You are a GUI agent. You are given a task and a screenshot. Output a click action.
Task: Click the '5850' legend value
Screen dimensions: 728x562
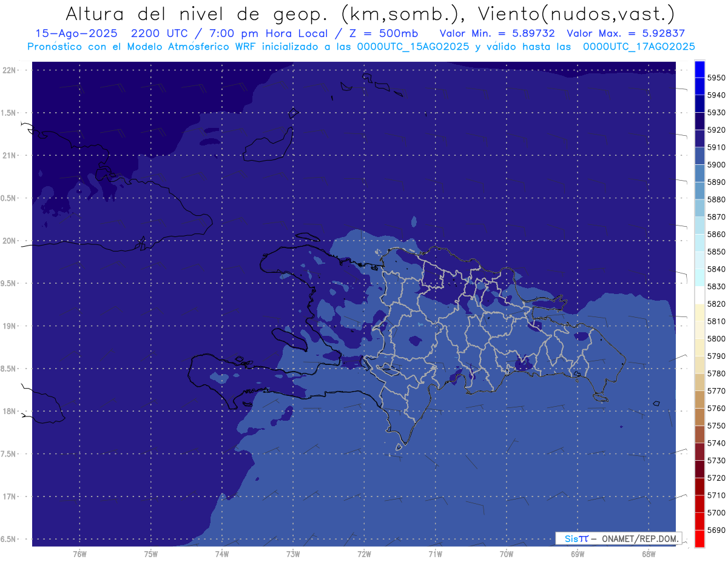click(x=716, y=252)
